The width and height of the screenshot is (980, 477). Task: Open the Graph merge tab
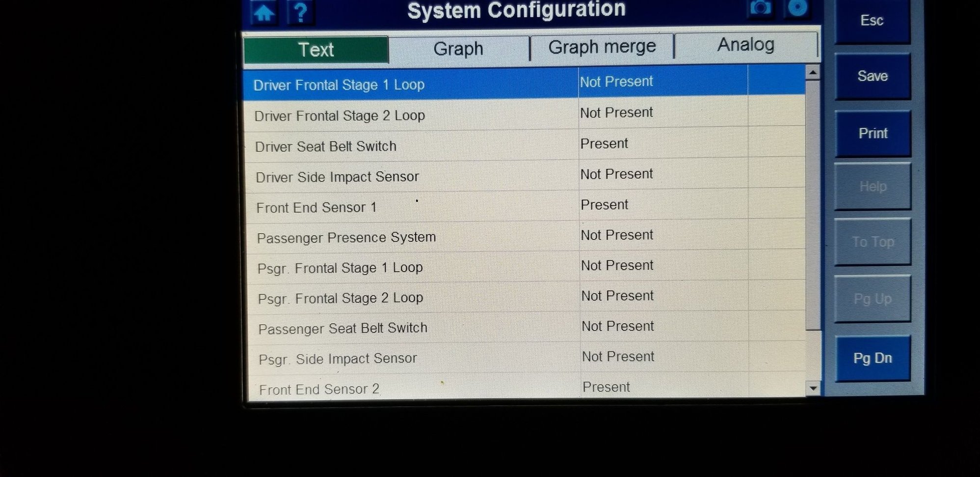602,47
